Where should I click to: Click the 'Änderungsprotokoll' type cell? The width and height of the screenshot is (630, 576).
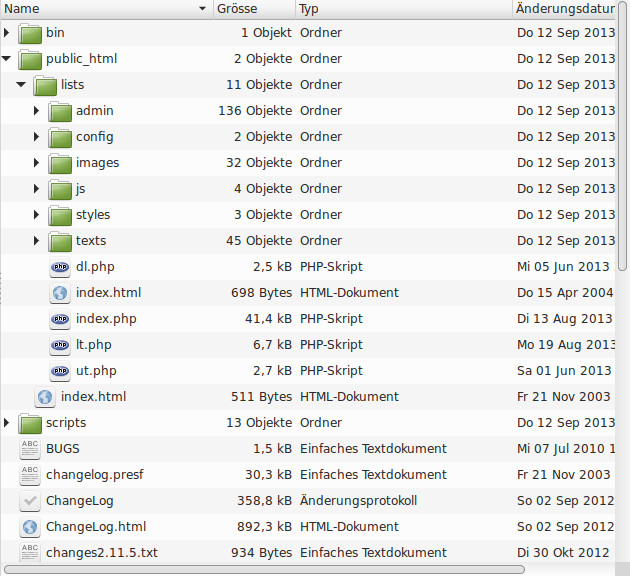358,501
